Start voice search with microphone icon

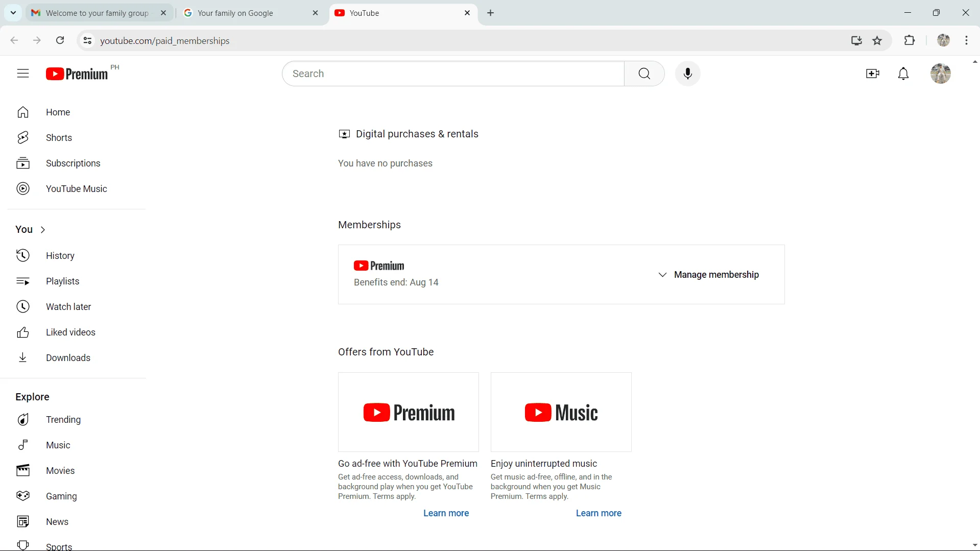(x=688, y=74)
